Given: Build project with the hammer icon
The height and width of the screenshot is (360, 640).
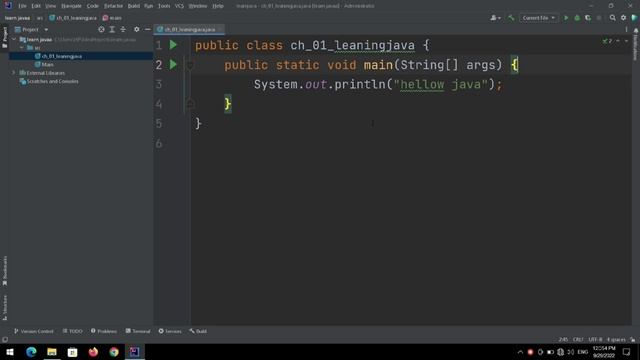Looking at the screenshot, I should pyautogui.click(x=511, y=18).
